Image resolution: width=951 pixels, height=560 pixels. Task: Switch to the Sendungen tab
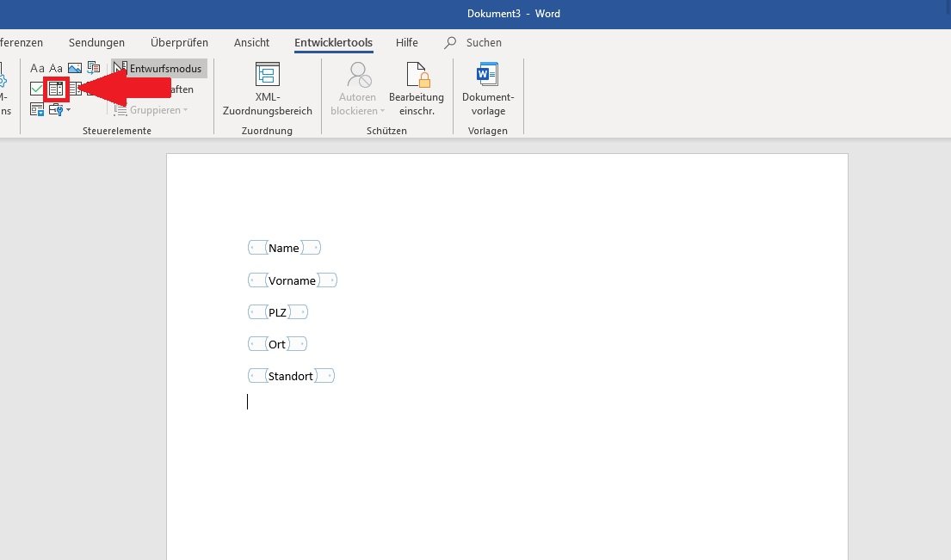pyautogui.click(x=96, y=42)
